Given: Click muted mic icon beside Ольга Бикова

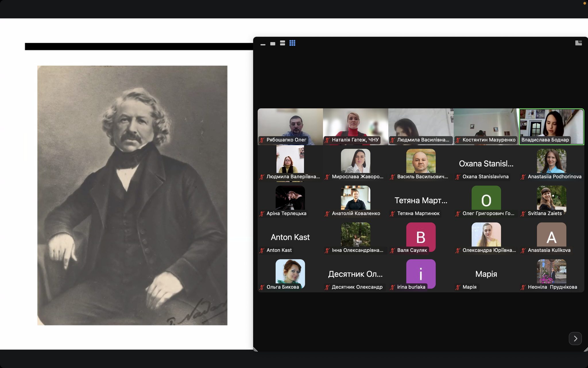Looking at the screenshot, I should point(262,287).
